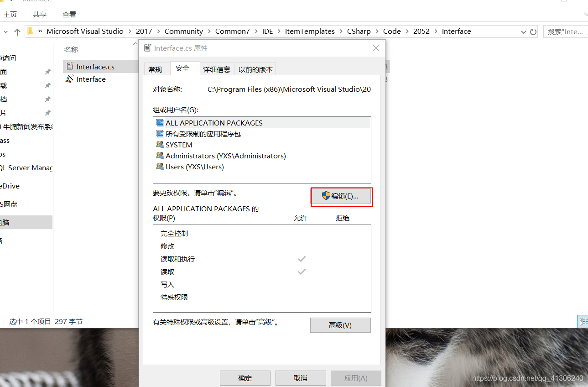Expand the ribbon with the top-right chevron
Screen dimensions: 588x387
[x=586, y=15]
